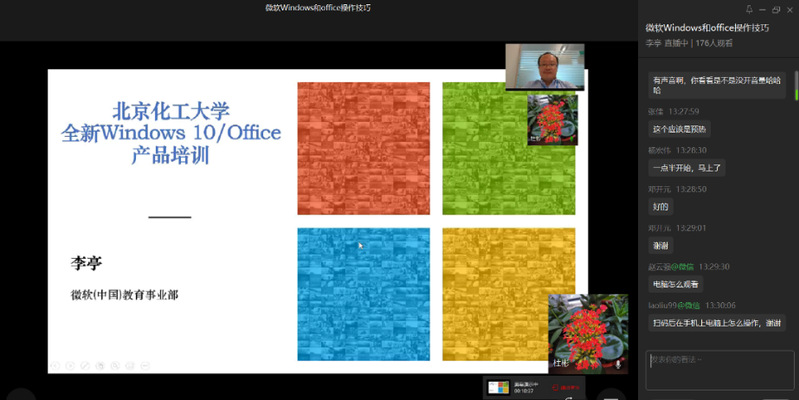Open see-all-slides icon in slideshow controls
Viewport: 799px width, 400px height.
[98, 365]
